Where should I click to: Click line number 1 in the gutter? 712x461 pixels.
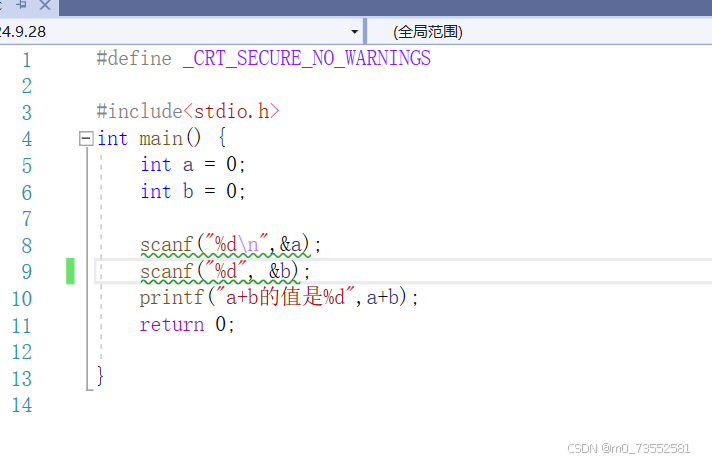point(27,60)
